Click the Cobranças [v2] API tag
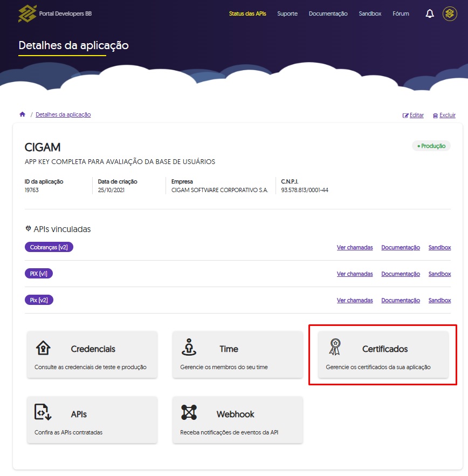This screenshot has height=476, width=468. point(49,247)
